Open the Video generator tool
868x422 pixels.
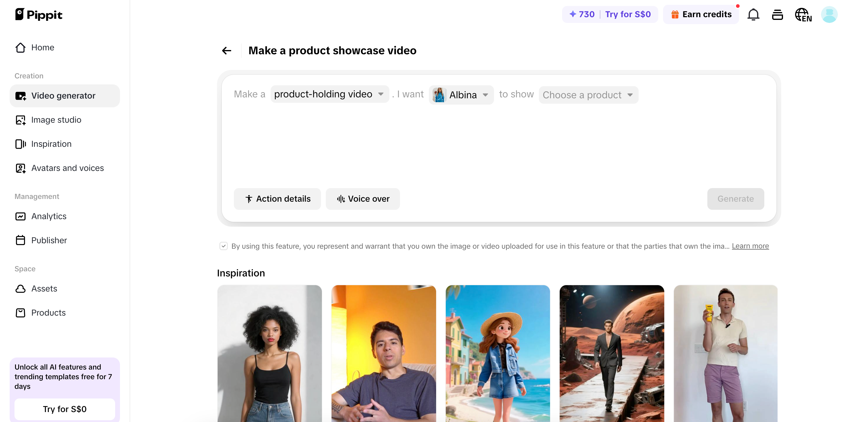click(x=63, y=96)
